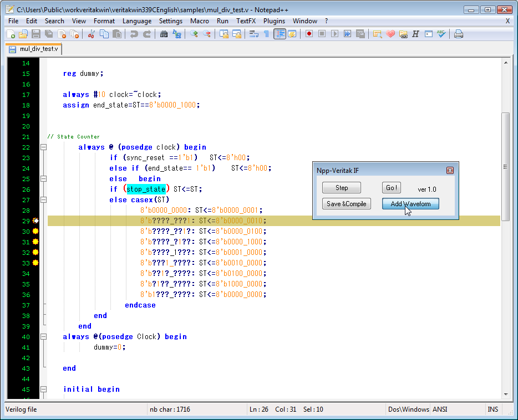Image resolution: width=518 pixels, height=420 pixels.
Task: Click the Copy toolbar icon
Action: (x=104, y=34)
